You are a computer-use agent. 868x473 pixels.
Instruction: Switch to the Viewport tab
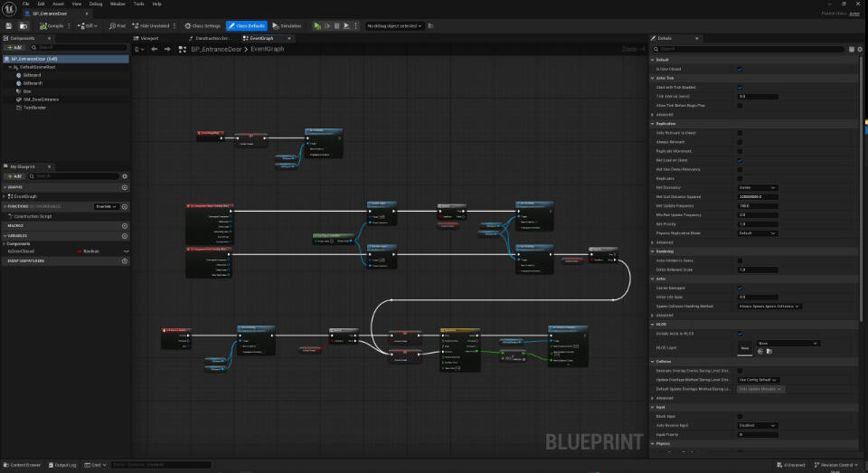click(146, 38)
